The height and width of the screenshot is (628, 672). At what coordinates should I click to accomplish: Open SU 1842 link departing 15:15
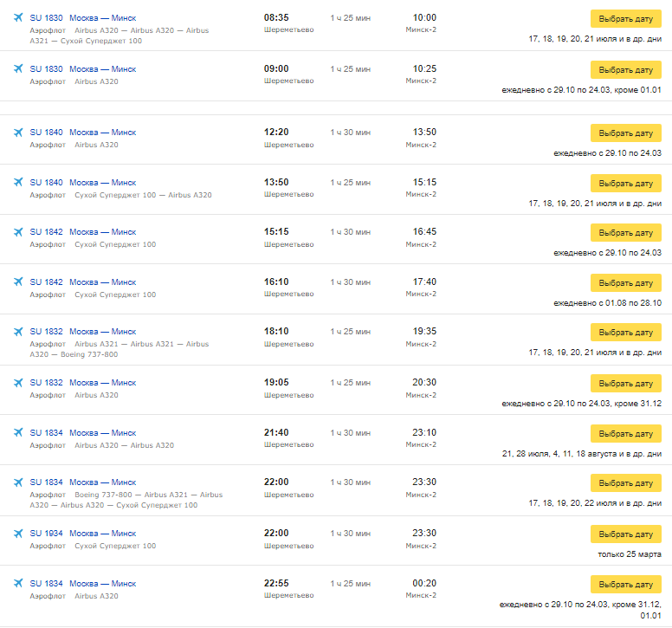pos(47,232)
